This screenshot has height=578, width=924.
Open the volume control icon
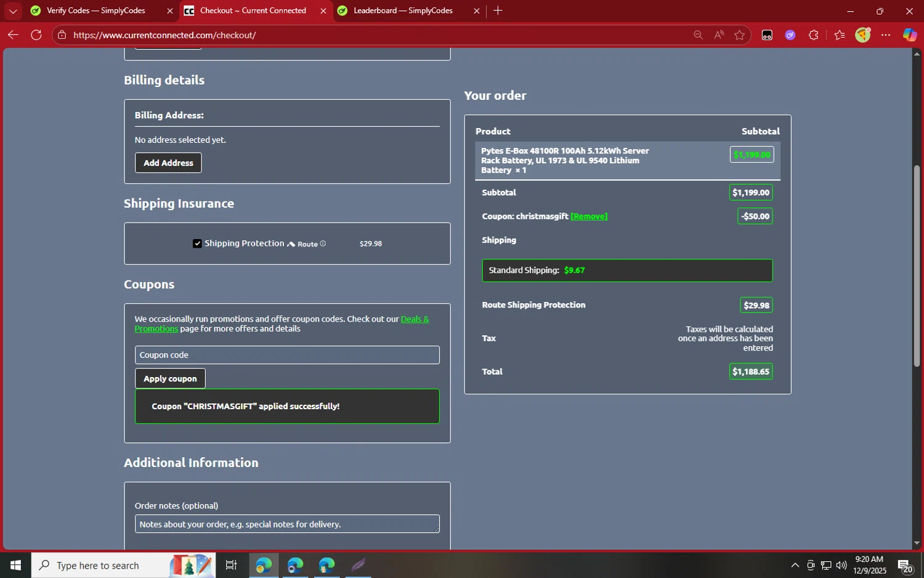[841, 565]
